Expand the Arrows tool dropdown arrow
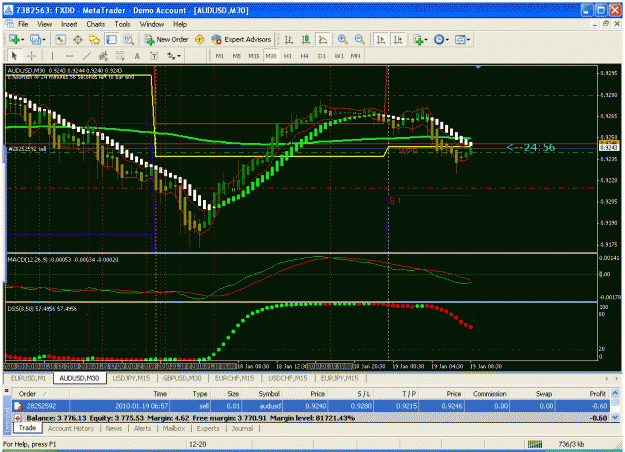This screenshot has width=625, height=452. (179, 56)
